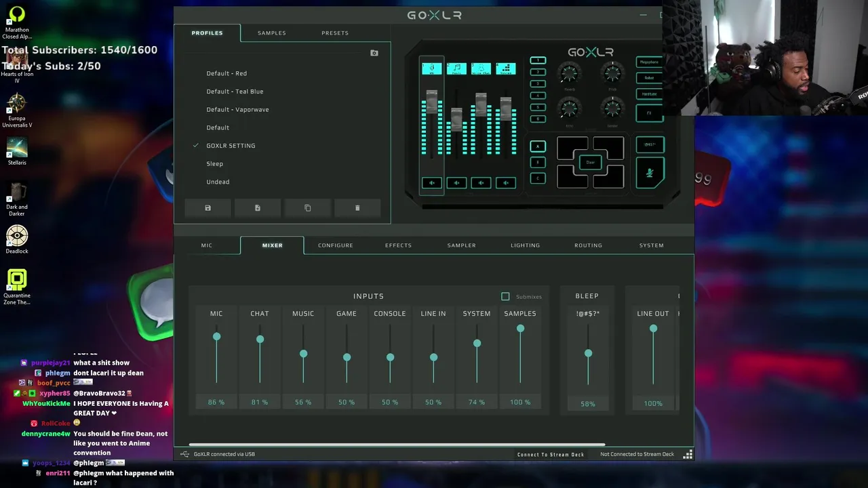Viewport: 868px width, 488px height.
Task: Click the LINE OUT slider handle
Action: [653, 329]
